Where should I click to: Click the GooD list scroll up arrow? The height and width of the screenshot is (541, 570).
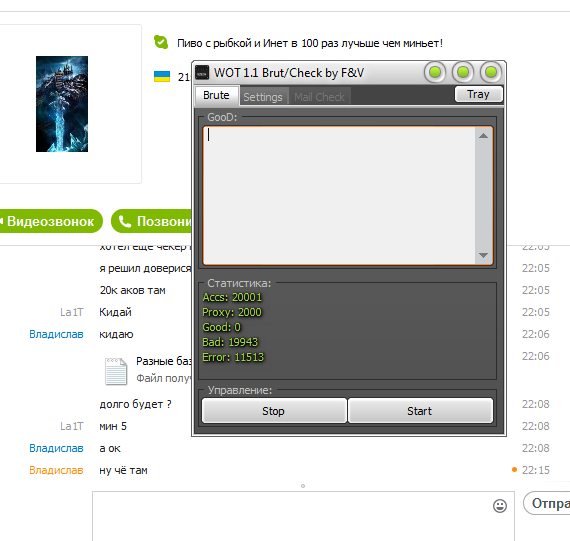click(x=483, y=136)
